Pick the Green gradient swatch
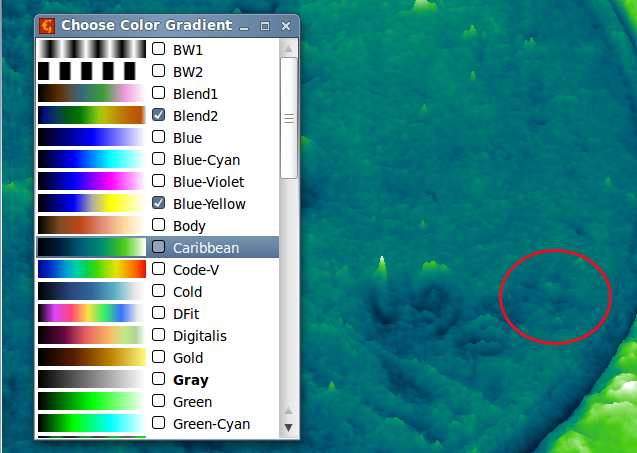Image resolution: width=637 pixels, height=453 pixels. click(92, 401)
